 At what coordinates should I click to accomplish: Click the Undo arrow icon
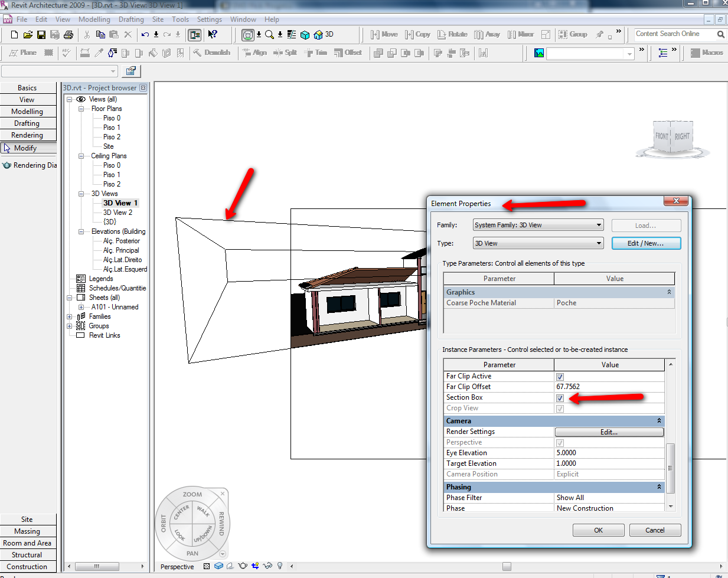coord(145,35)
